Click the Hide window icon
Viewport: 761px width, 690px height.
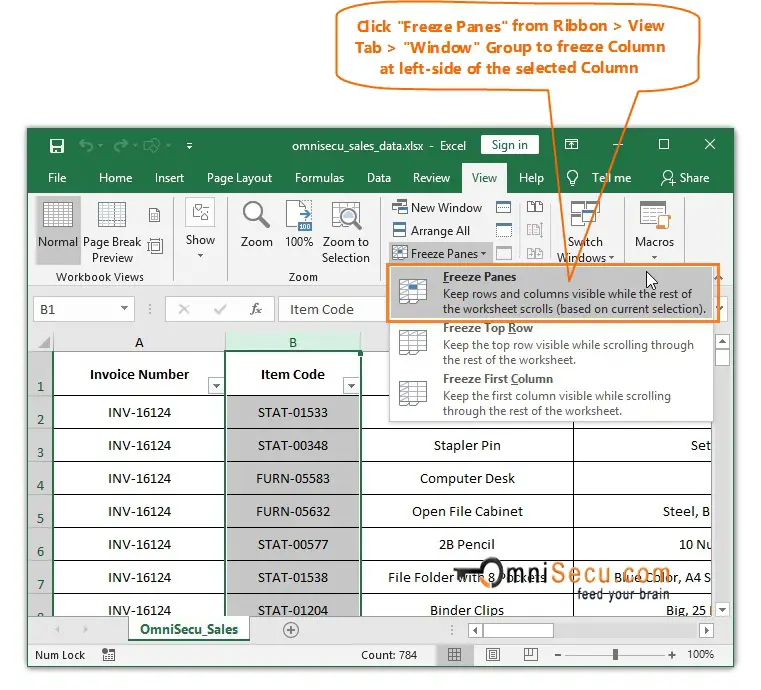(x=503, y=230)
